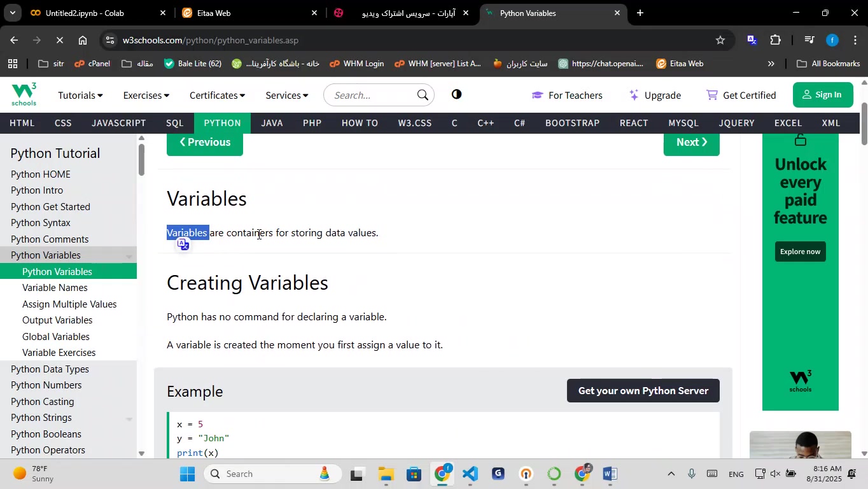Bookmark this page with the star icon
Viewport: 868px width, 489px height.
pyautogui.click(x=720, y=40)
